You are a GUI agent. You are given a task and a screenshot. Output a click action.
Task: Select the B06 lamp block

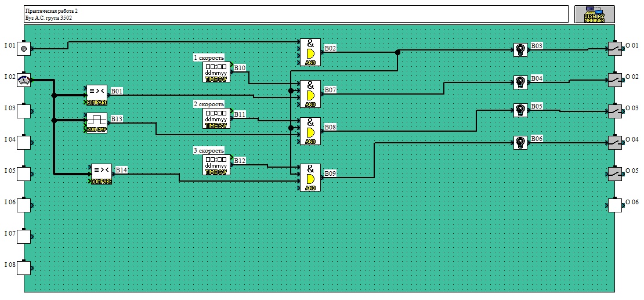point(520,142)
